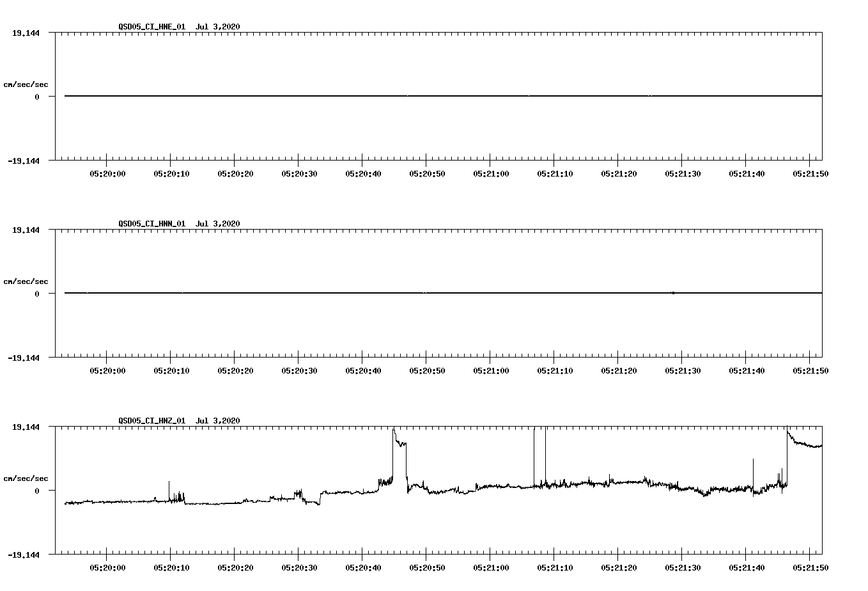Click 05:20:00 time label under HNE plot
Viewport: 868px width, 591px height.
[107, 173]
